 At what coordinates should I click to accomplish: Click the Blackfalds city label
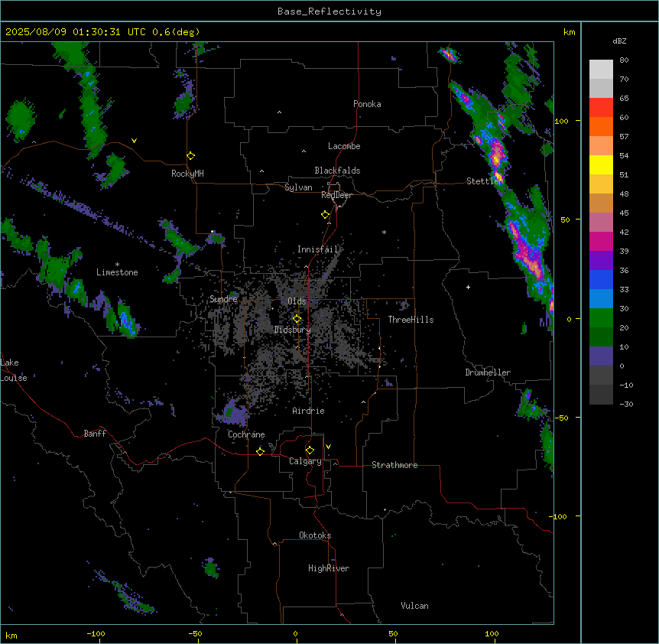click(337, 171)
